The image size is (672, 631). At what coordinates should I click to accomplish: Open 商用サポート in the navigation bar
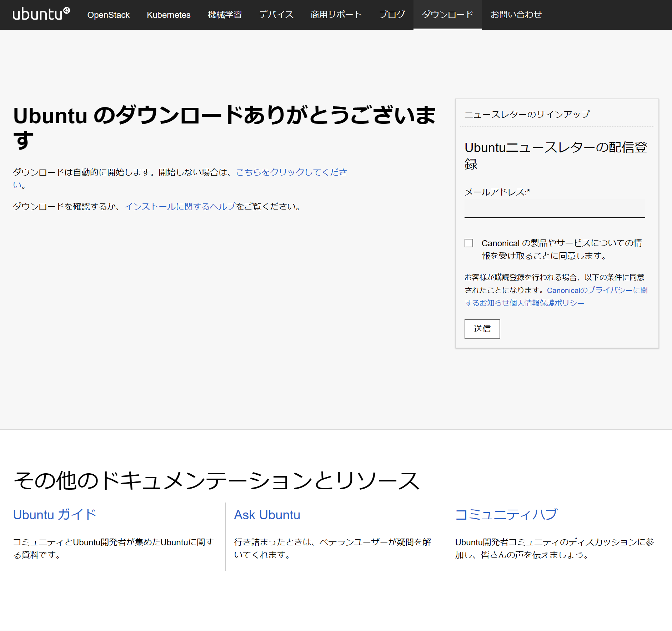336,15
